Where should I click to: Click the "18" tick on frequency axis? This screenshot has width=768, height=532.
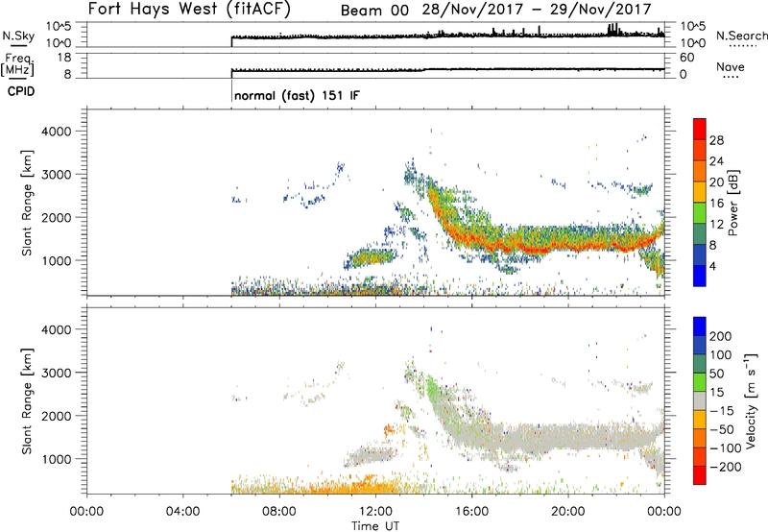(x=64, y=58)
